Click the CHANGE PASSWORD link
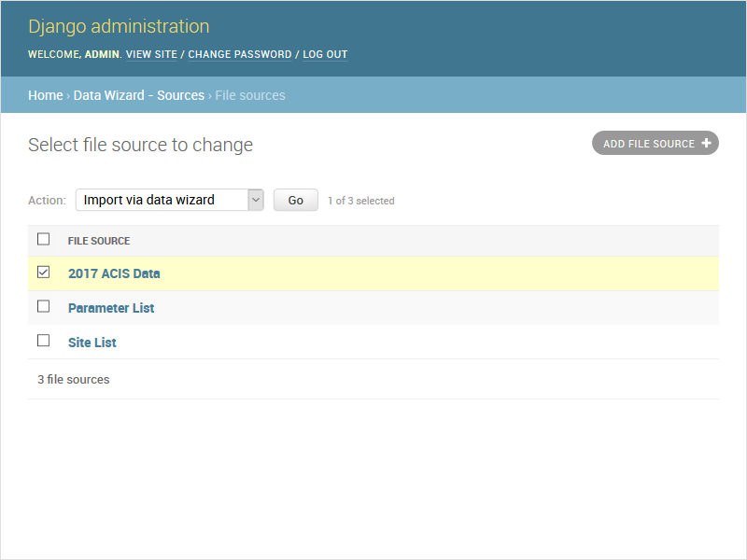747x560 pixels. [240, 54]
